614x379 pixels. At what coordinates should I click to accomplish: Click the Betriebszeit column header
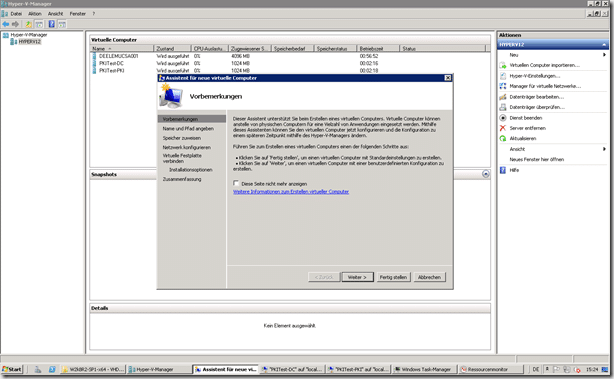[378, 49]
